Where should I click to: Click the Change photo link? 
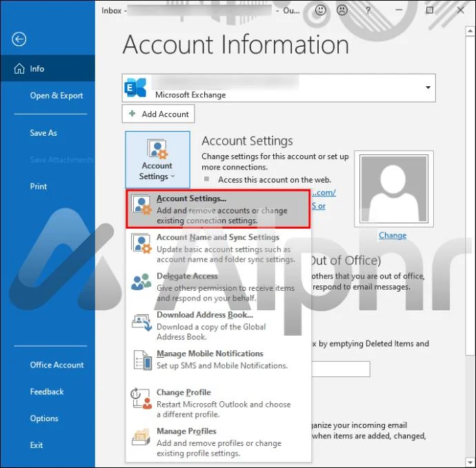pyautogui.click(x=393, y=235)
